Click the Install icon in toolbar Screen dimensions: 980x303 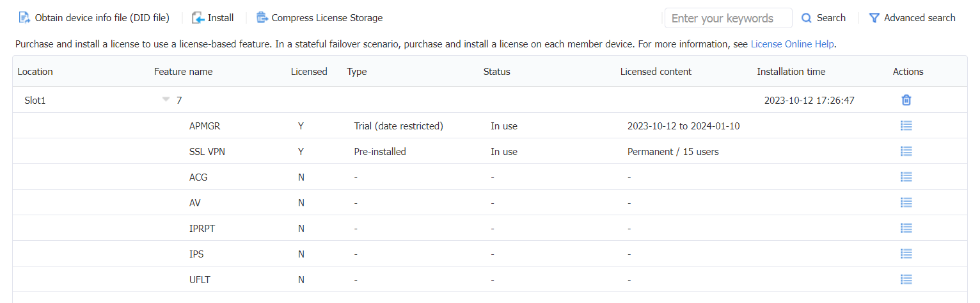[198, 18]
